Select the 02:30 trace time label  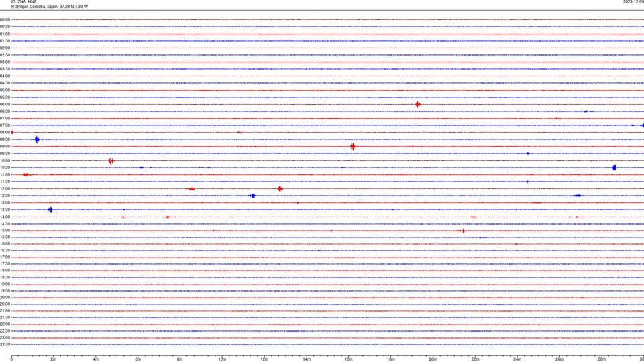point(5,55)
